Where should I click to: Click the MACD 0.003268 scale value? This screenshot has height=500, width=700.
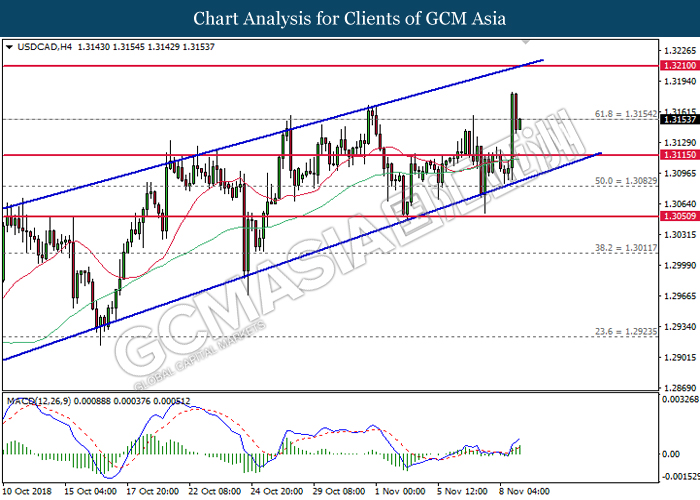(681, 399)
